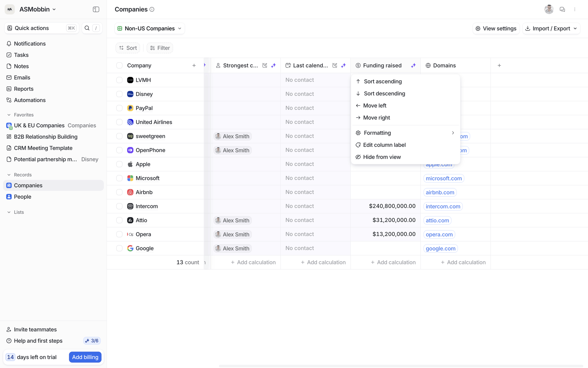Check the LVMH row checkbox
Screen dimensions: 588x368
tap(119, 80)
